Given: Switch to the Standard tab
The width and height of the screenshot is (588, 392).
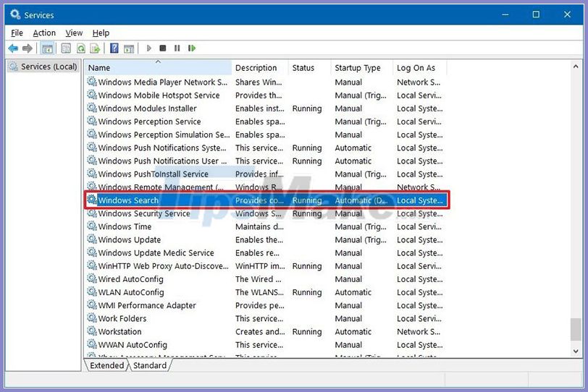Looking at the screenshot, I should [x=150, y=365].
